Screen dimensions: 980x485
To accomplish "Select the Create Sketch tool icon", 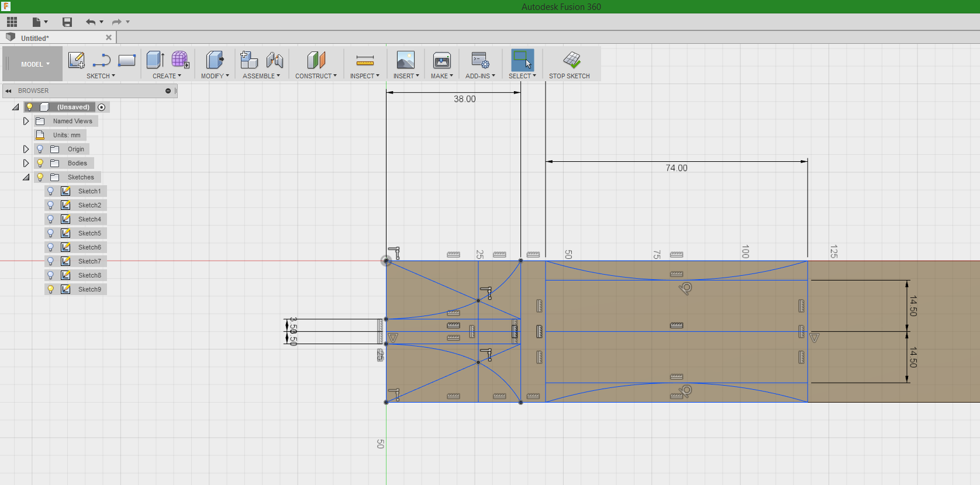I will pos(76,60).
